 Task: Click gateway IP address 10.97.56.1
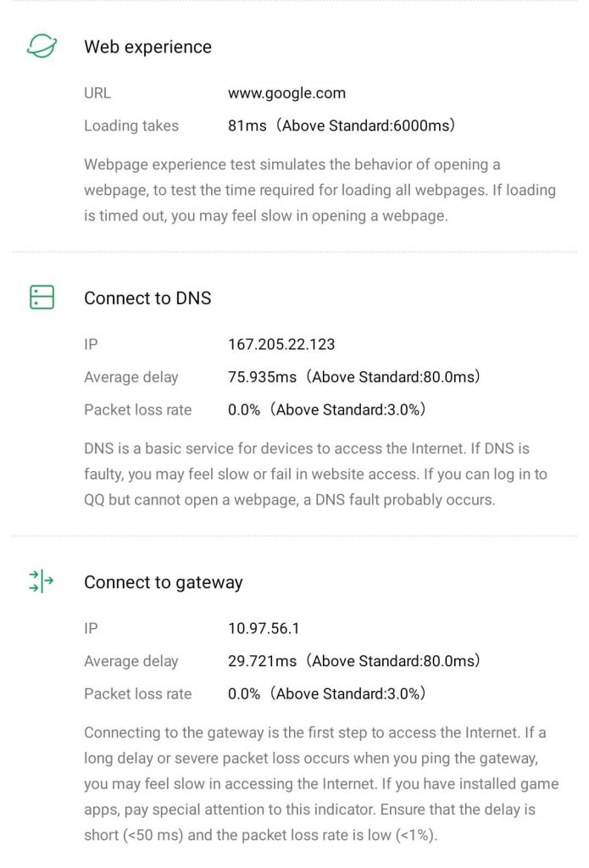[x=264, y=628]
